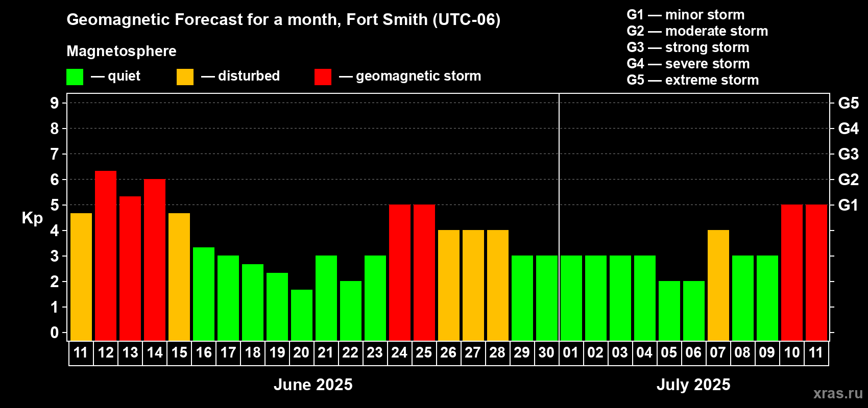
Task: Click the date label '21' on the axis
Action: [x=326, y=352]
